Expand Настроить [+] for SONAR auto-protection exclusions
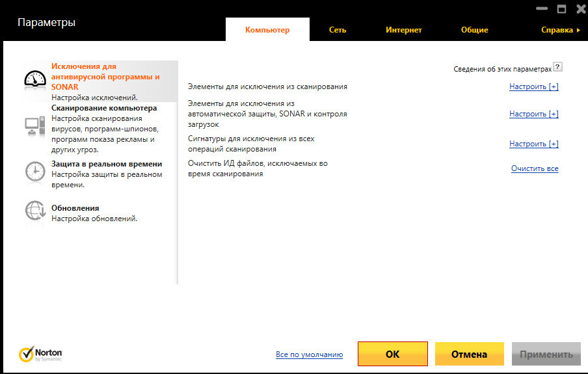 click(x=533, y=114)
